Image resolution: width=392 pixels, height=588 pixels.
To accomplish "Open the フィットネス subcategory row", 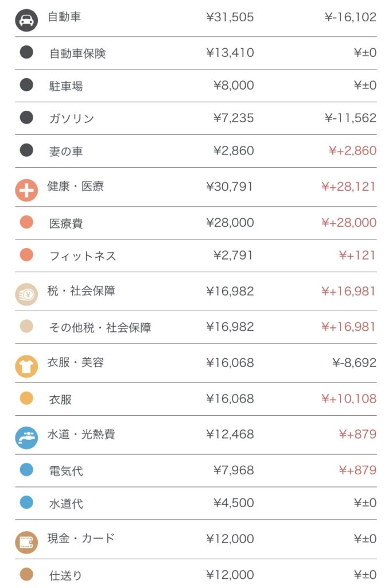I will [x=83, y=256].
